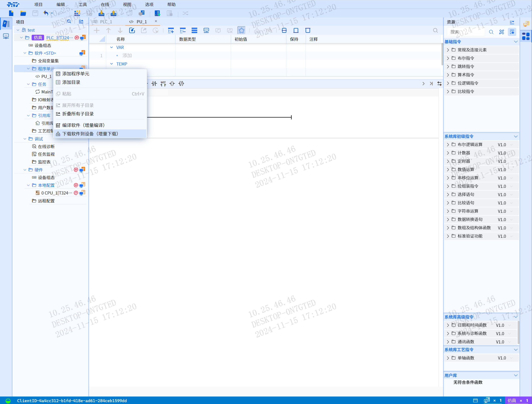Collapse the 调试 tree node
This screenshot has width=532, height=404.
[25, 139]
